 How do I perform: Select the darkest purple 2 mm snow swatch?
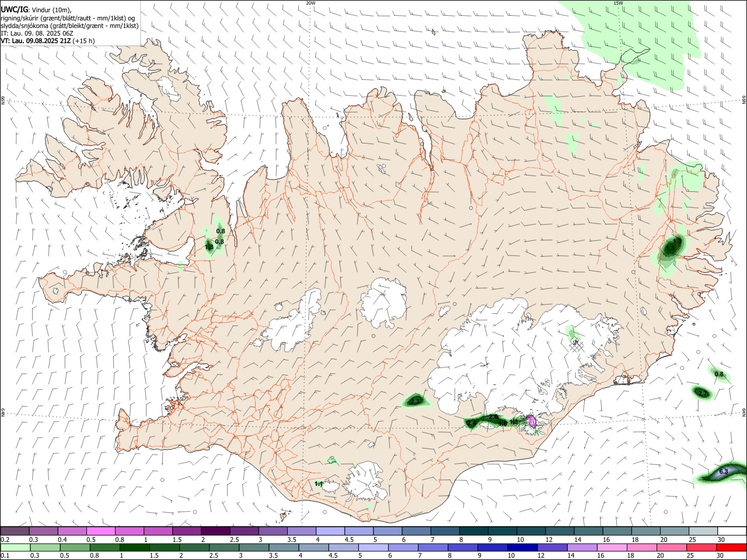(x=216, y=531)
